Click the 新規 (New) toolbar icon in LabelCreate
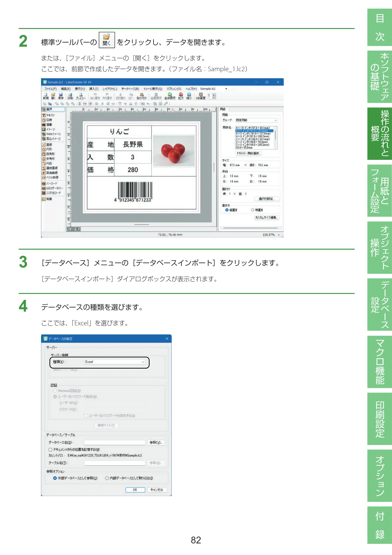The image size is (392, 555). tap(46, 96)
